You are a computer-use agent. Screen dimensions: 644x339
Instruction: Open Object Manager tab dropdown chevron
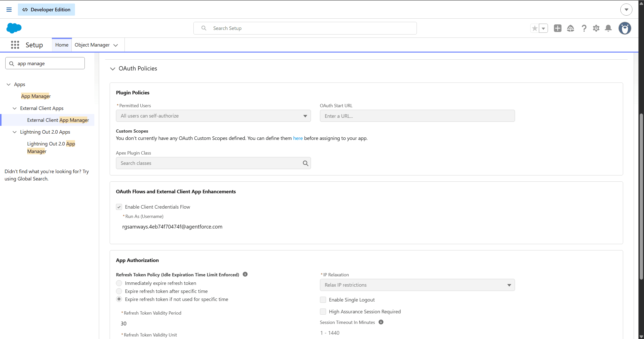click(x=116, y=45)
